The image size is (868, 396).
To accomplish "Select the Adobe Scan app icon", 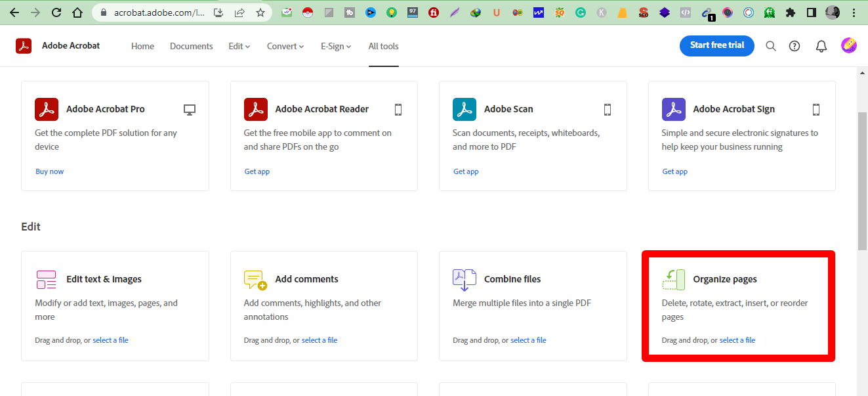I will [465, 109].
